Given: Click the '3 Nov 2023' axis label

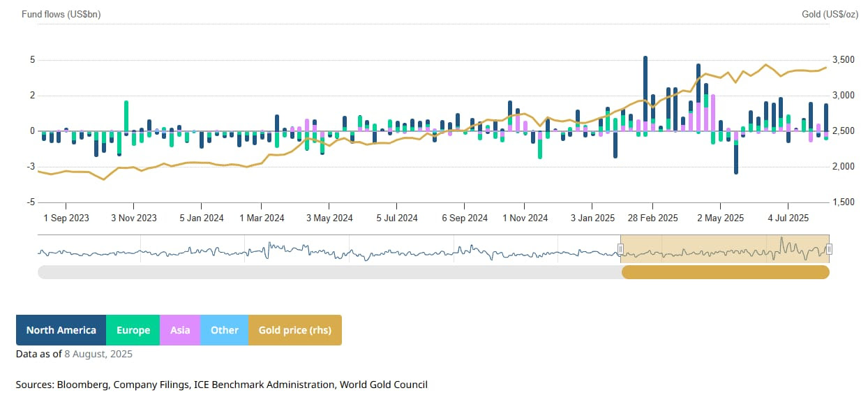Looking at the screenshot, I should pos(134,218).
